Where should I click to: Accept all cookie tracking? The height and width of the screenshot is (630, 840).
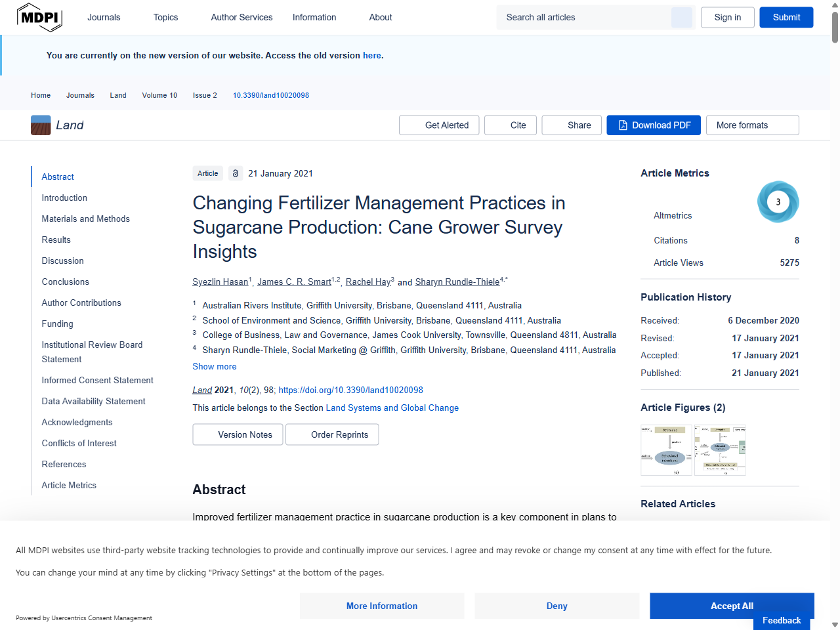click(x=731, y=606)
